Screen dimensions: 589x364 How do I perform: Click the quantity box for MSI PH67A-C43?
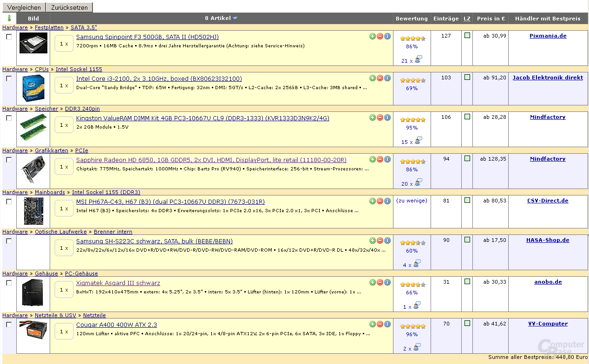pos(64,208)
